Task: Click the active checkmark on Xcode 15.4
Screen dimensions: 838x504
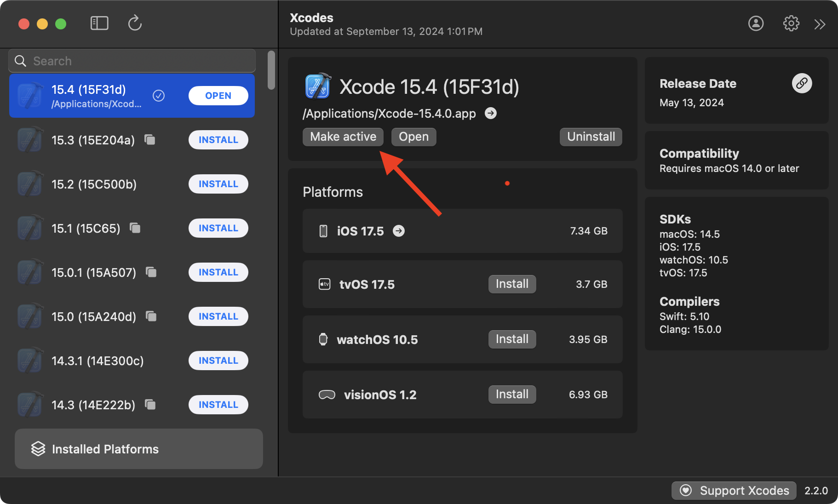Action: (159, 96)
